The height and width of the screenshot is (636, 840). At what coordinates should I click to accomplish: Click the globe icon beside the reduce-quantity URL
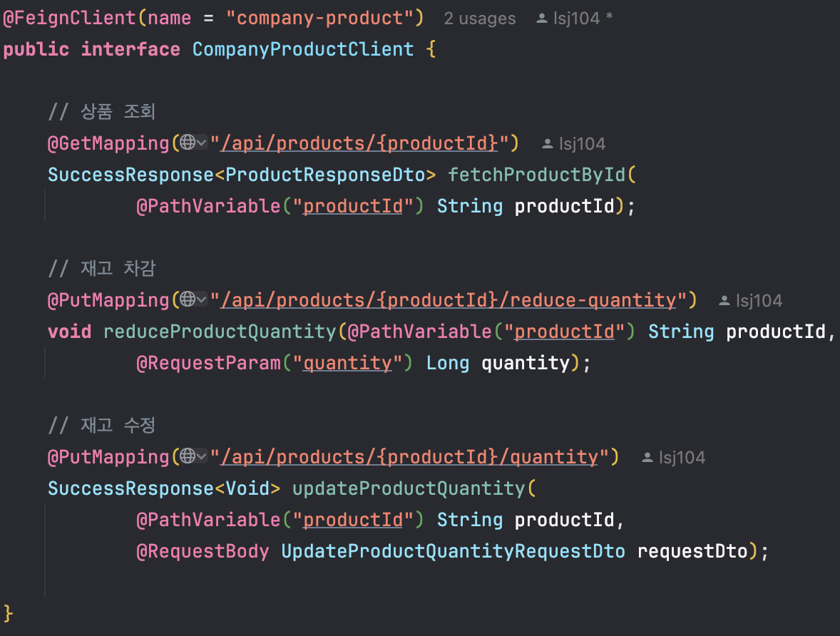click(187, 300)
